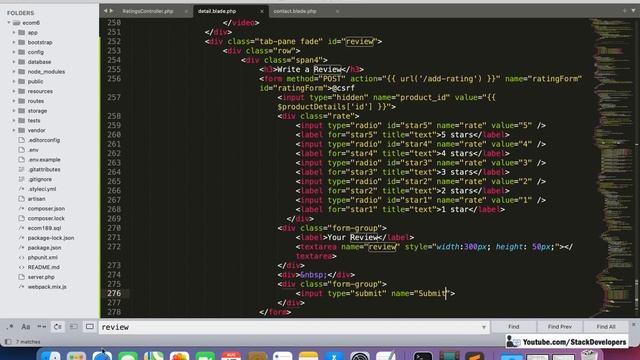Go to next tab with right arrow

pyautogui.click(x=111, y=11)
